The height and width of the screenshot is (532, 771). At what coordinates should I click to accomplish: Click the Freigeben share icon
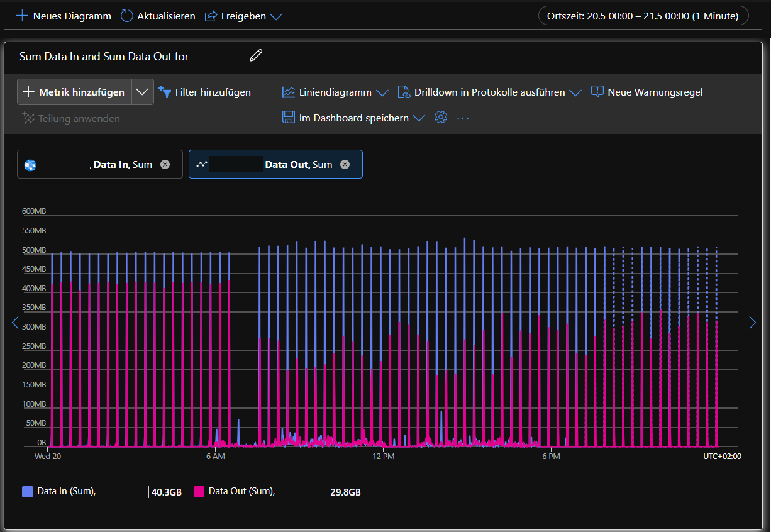211,16
